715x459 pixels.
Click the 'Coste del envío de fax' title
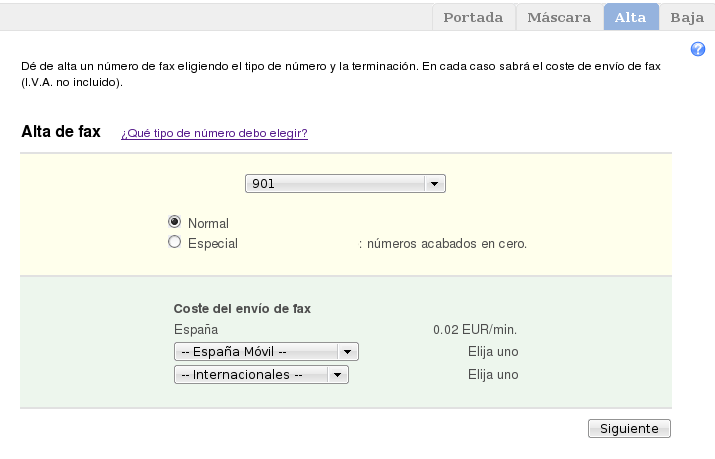pos(242,309)
